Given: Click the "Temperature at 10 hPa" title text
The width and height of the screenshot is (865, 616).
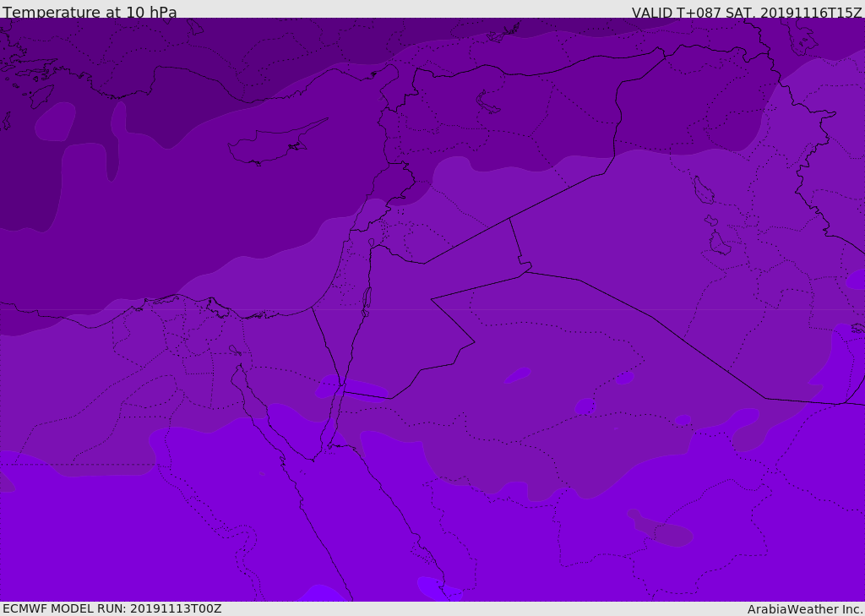Looking at the screenshot, I should (x=90, y=13).
